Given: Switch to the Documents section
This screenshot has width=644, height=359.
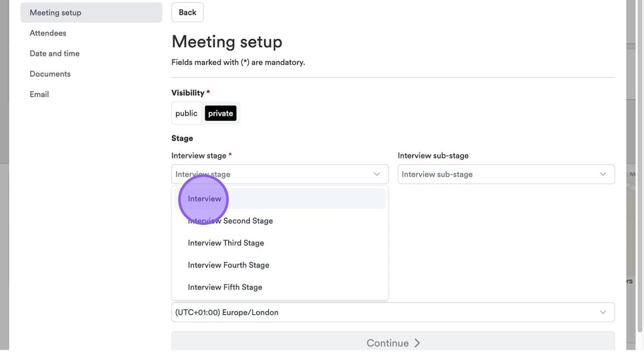Looking at the screenshot, I should [x=50, y=74].
